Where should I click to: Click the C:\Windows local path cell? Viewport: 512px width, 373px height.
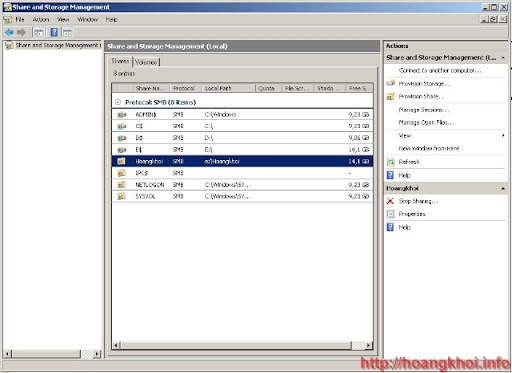coord(220,115)
